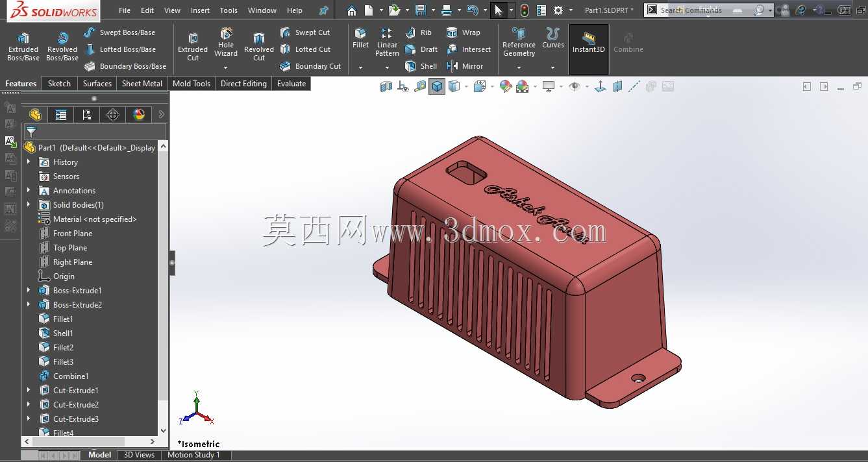Click the feature tree vertical scrollbar down arrow

(x=163, y=430)
